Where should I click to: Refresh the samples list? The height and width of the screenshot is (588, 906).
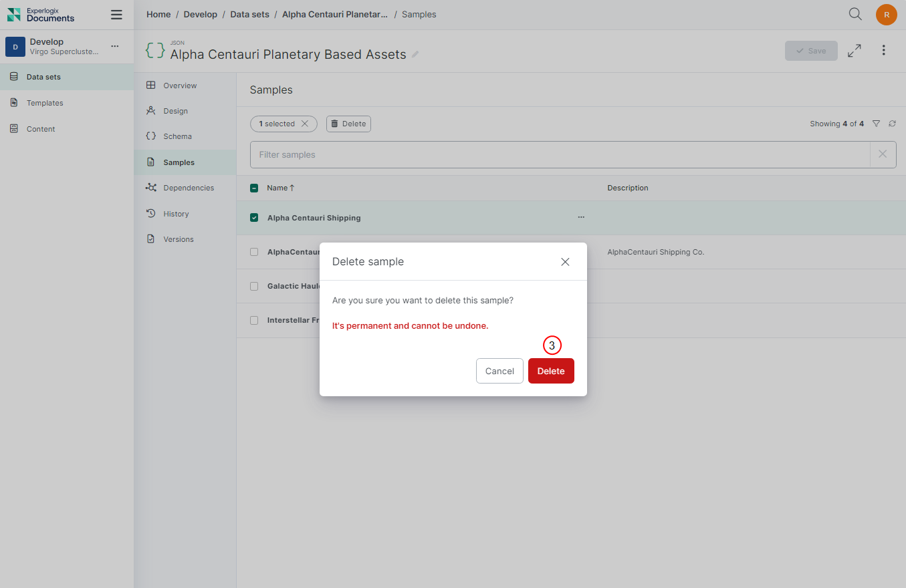892,124
